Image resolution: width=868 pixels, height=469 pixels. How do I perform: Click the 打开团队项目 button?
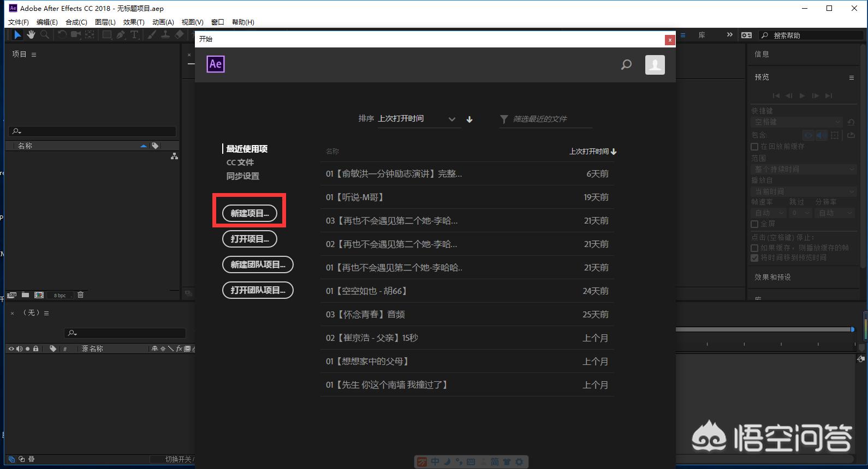click(258, 290)
